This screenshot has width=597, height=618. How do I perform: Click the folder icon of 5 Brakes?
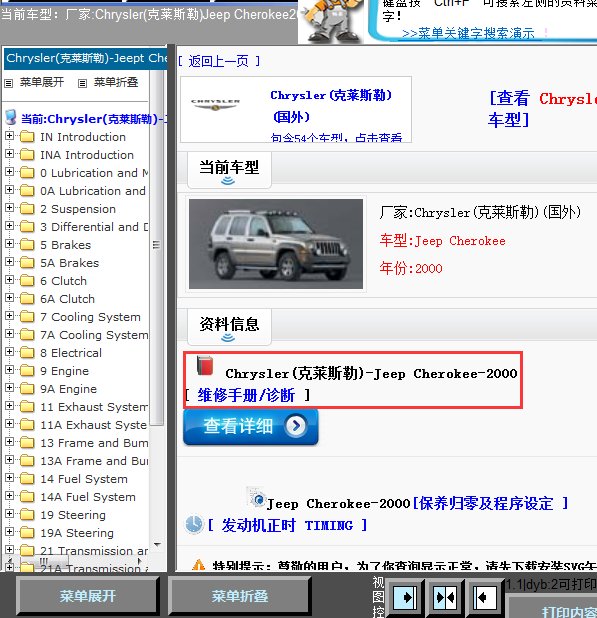(27, 245)
